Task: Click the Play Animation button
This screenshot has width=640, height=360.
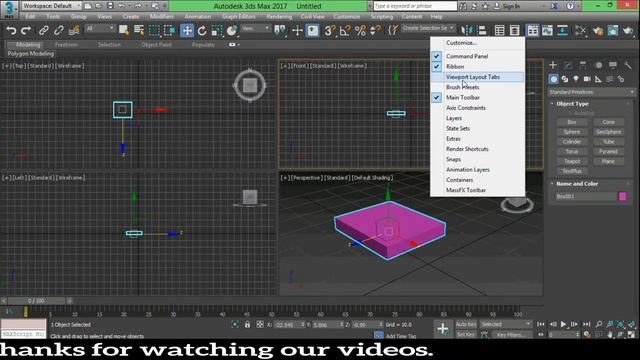Action: click(563, 324)
